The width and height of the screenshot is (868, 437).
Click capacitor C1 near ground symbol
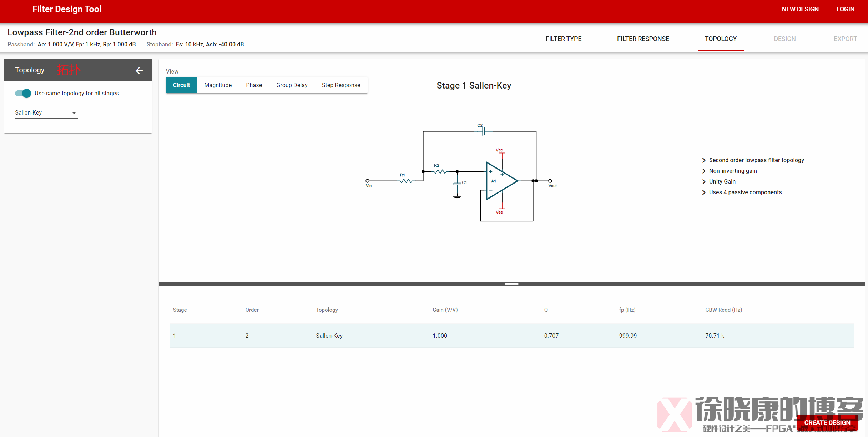coord(457,184)
